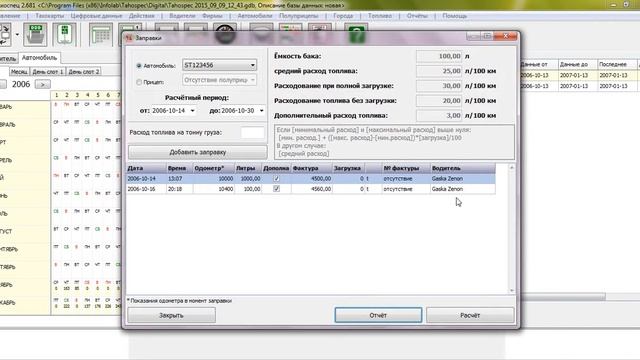Open the до 2006-10-30 date picker
This screenshot has height=360, width=640.
(261, 111)
